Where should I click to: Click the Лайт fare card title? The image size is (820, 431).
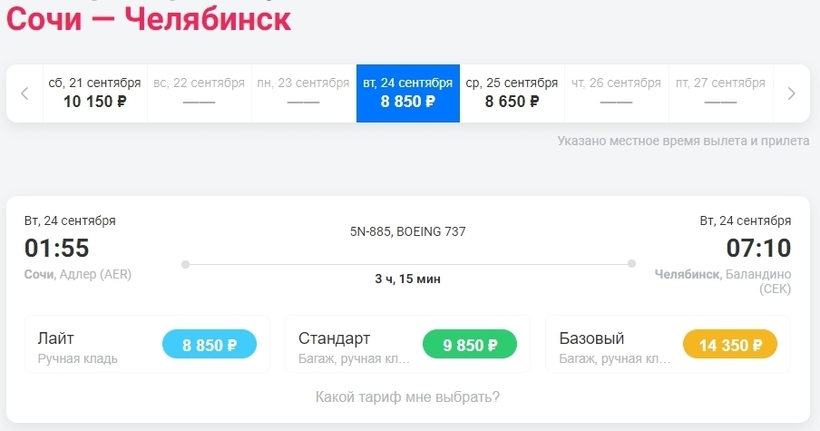pyautogui.click(x=56, y=338)
